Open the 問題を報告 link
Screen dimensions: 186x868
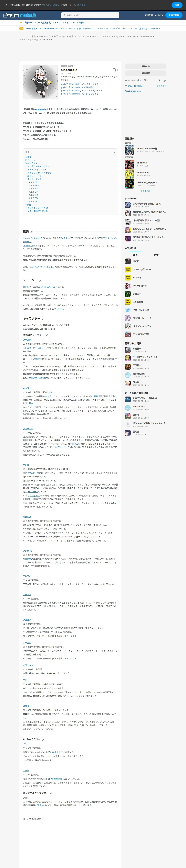(161, 86)
